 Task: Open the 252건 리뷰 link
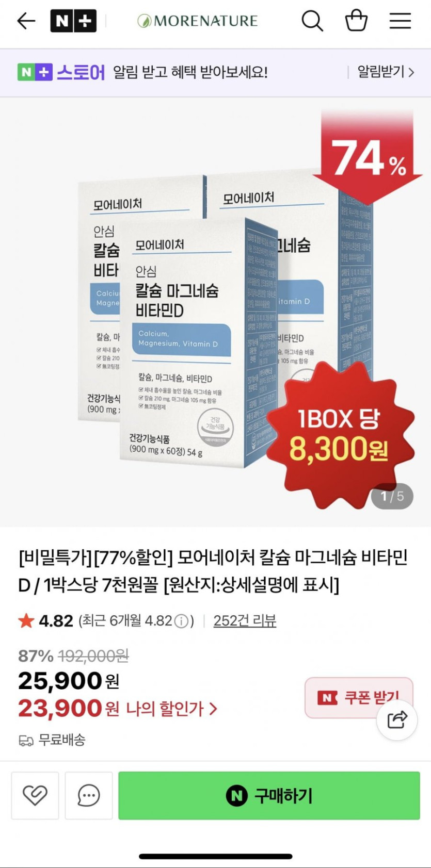245,620
